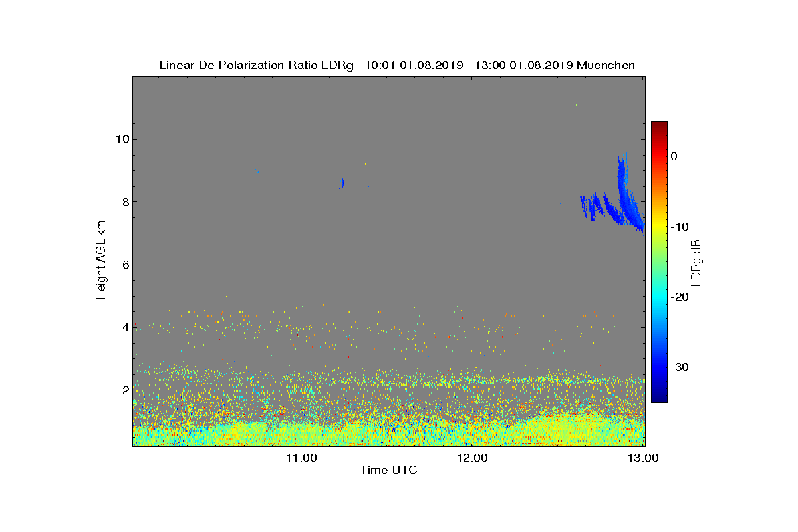The width and height of the screenshot is (798, 532).
Task: Click the plot title 'Linear De-Polarization Ratio LDRg'
Action: pos(258,65)
